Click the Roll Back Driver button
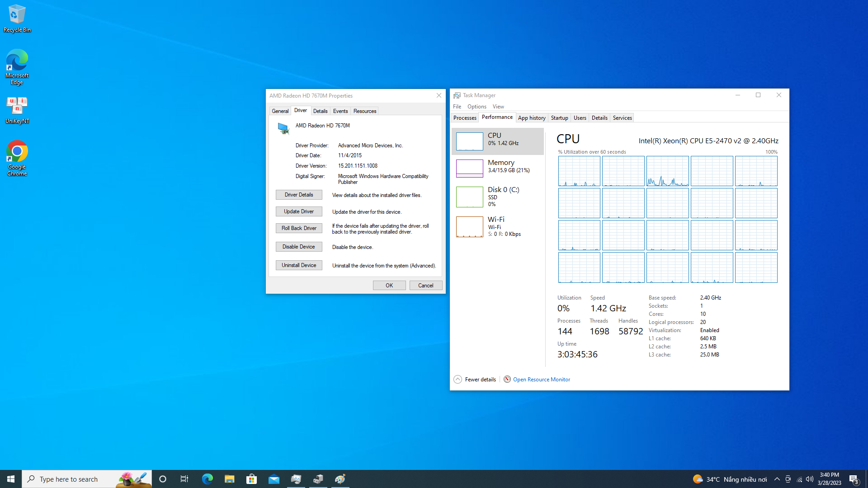 click(x=299, y=228)
